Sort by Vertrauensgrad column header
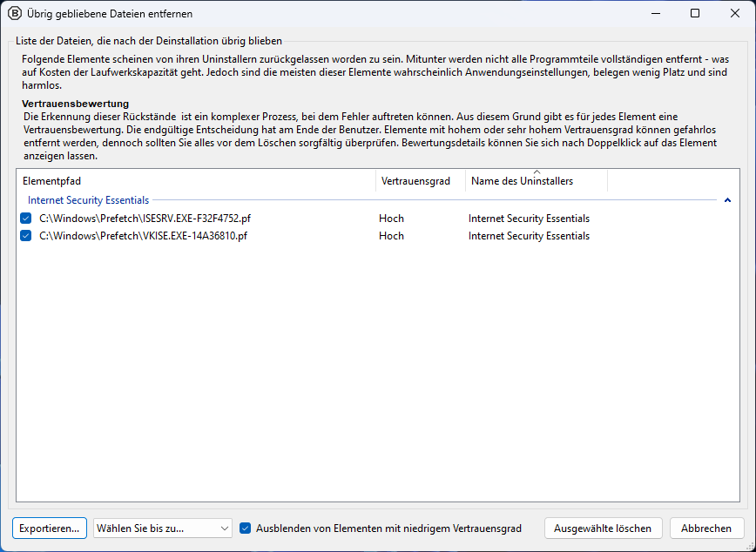The width and height of the screenshot is (756, 552). click(x=421, y=181)
